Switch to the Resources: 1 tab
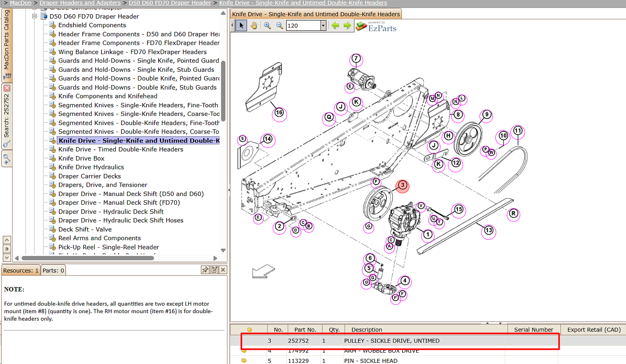 [21, 270]
